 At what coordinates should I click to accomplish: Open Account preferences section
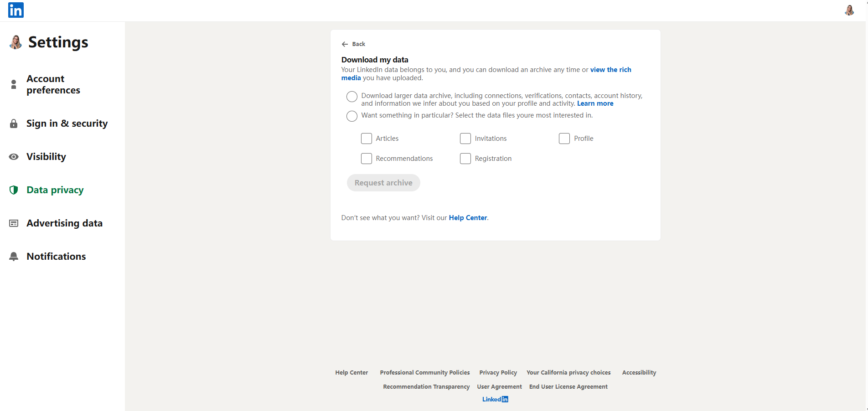[53, 84]
